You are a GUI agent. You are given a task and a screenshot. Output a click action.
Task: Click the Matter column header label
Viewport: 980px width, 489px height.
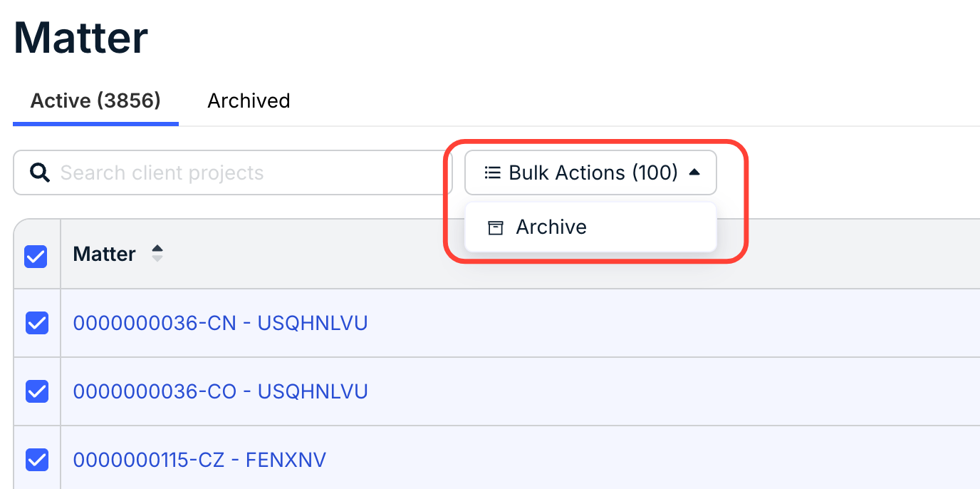click(104, 254)
